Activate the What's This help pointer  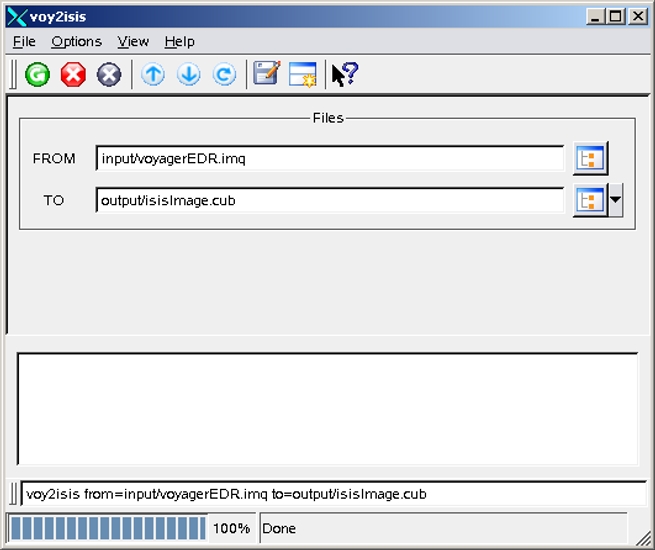344,75
